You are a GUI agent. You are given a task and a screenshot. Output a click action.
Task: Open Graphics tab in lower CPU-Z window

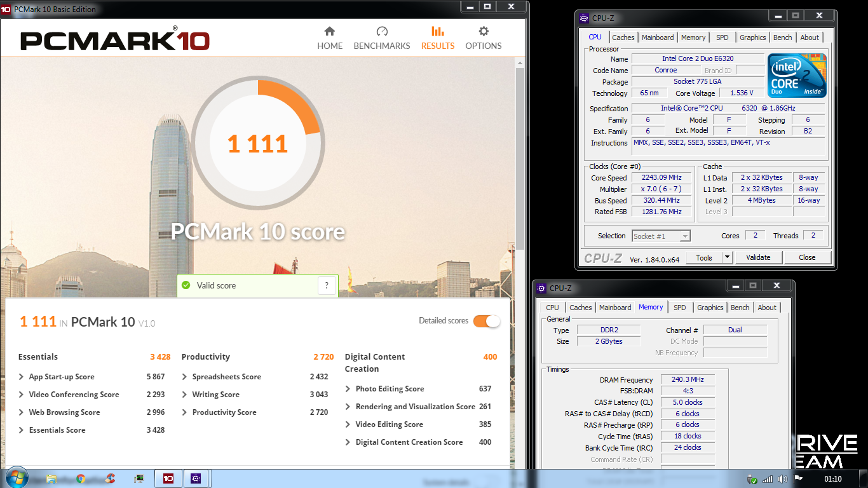[710, 308]
